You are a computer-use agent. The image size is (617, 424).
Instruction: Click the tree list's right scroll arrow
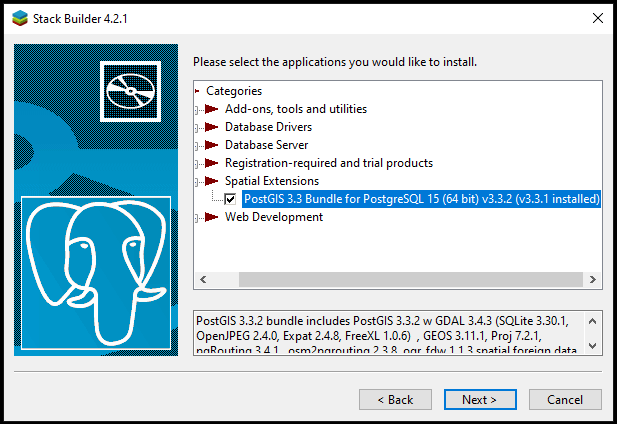pos(593,280)
